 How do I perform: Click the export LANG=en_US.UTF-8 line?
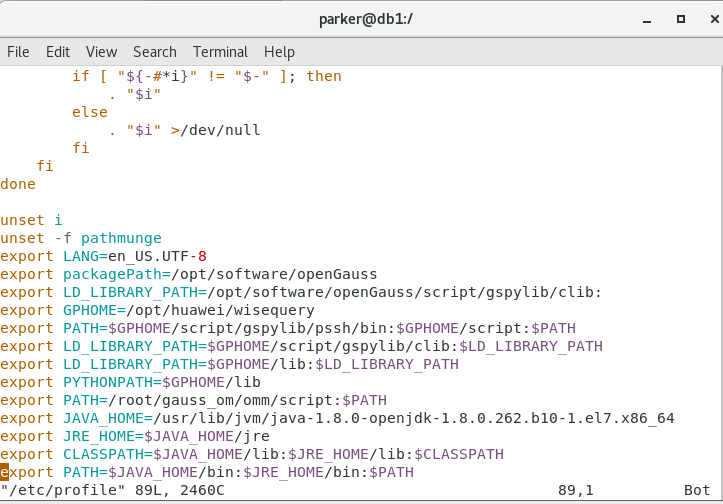click(x=103, y=256)
